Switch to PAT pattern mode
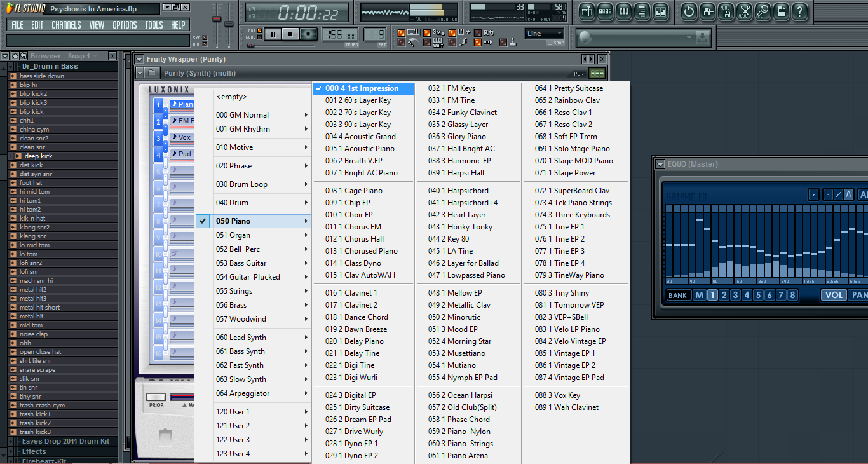Screen dimensions: 868x464 coord(259,31)
